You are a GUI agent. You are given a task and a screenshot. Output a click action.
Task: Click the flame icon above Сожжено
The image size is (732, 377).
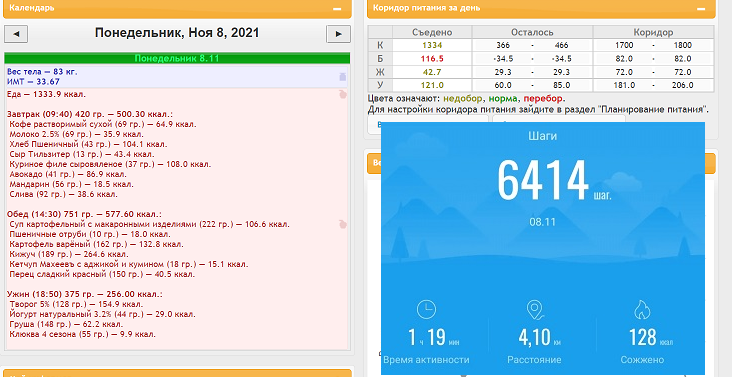point(642,310)
